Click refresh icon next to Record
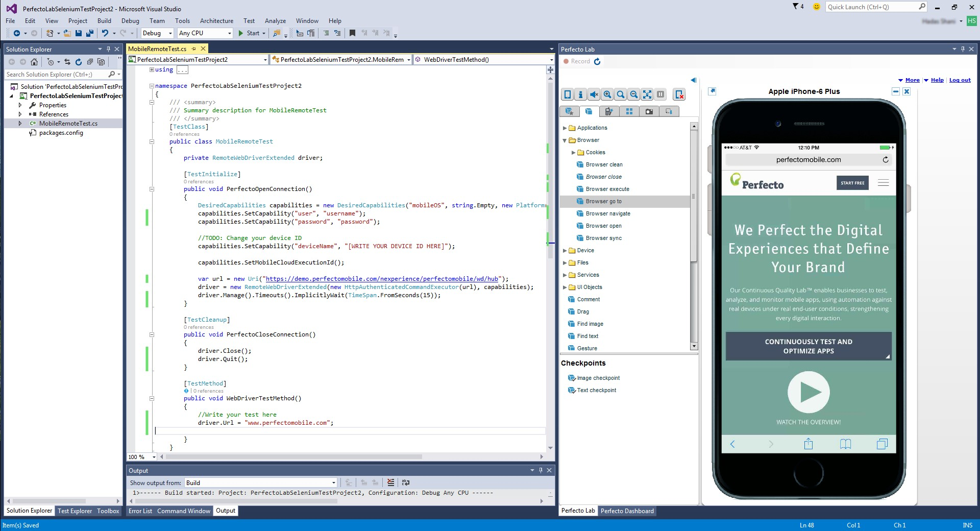 (597, 61)
